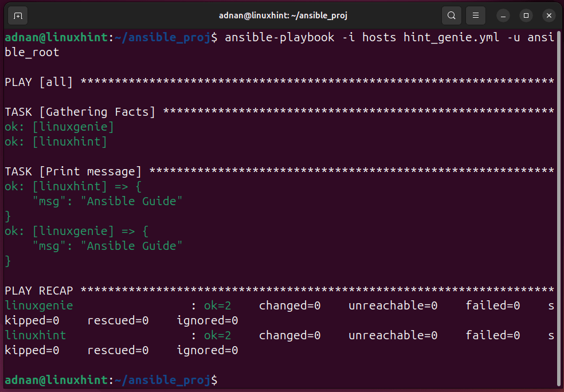
Task: Click the second "Ansible Guide" message
Action: tap(131, 246)
